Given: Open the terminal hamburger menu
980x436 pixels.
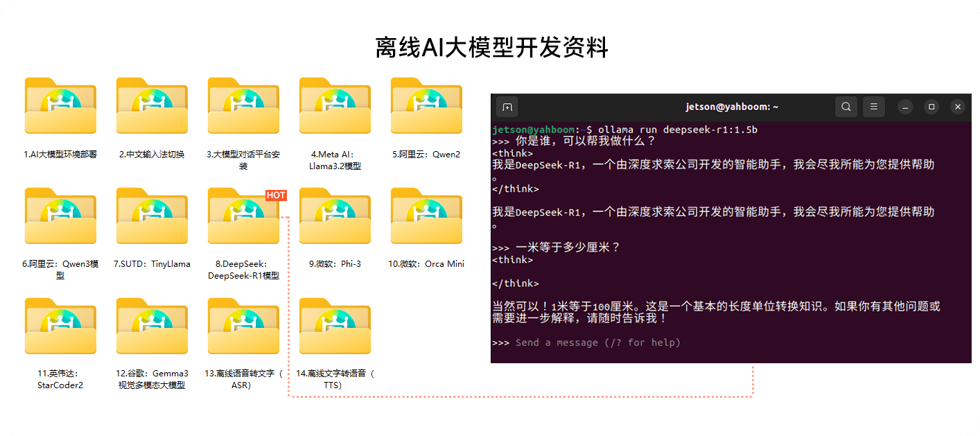Looking at the screenshot, I should point(874,107).
